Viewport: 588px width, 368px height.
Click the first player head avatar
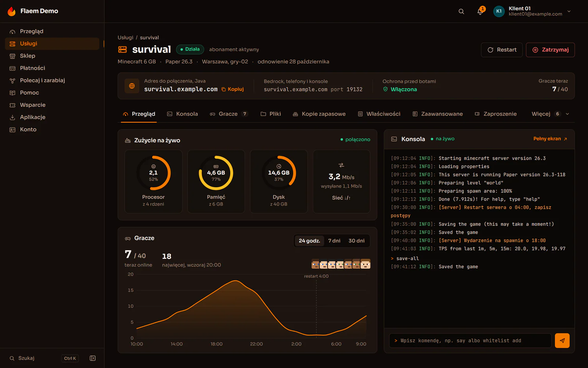pos(315,264)
